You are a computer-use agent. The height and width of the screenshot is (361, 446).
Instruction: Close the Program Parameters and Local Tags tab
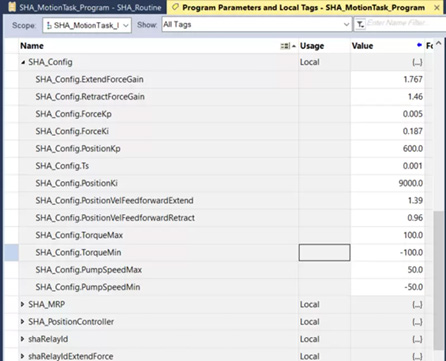pyautogui.click(x=437, y=8)
